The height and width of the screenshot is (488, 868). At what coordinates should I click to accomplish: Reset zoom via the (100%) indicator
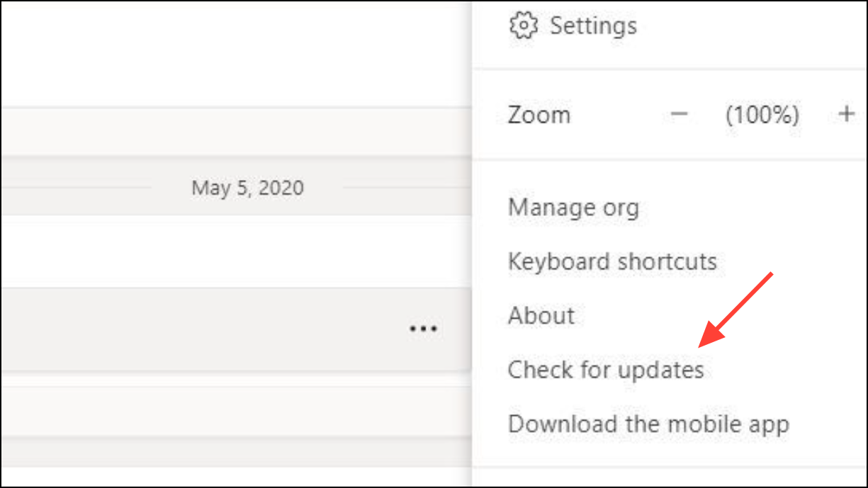coord(762,115)
